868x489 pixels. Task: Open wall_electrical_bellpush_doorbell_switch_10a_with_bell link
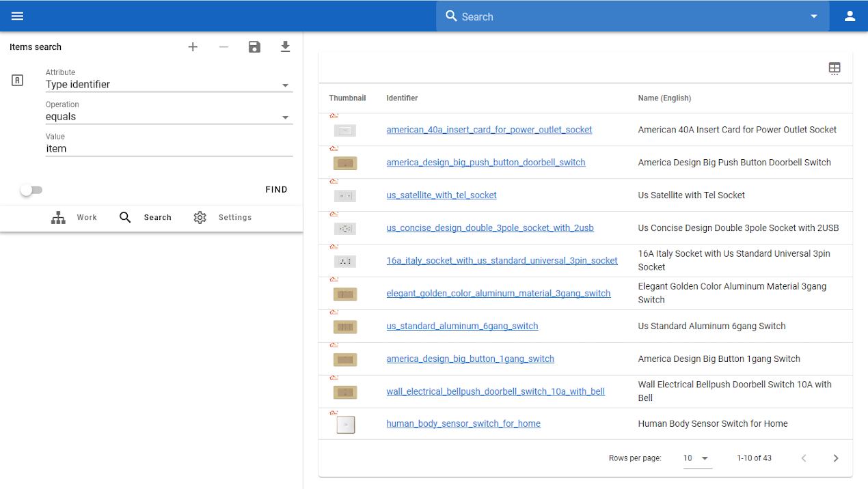tap(496, 392)
